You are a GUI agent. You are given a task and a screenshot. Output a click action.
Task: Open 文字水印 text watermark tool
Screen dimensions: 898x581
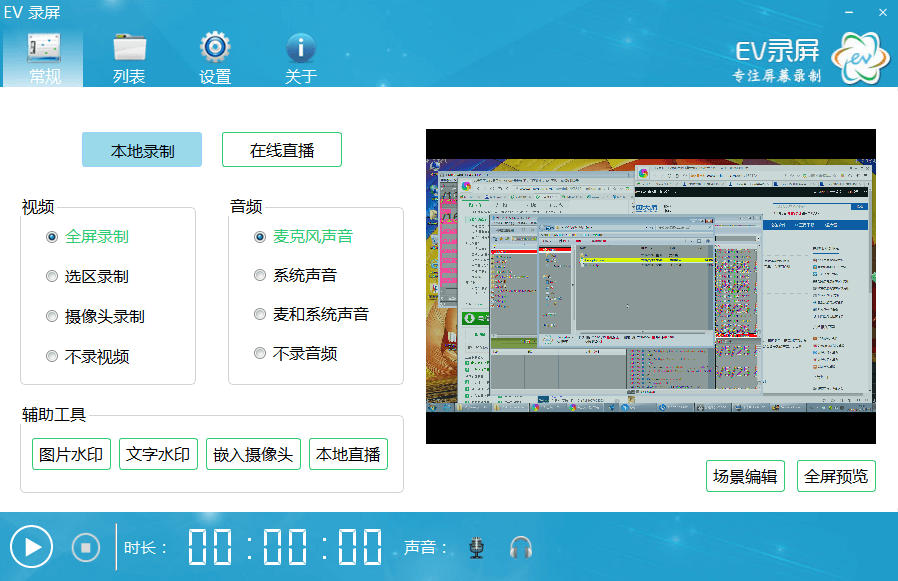[x=158, y=454]
